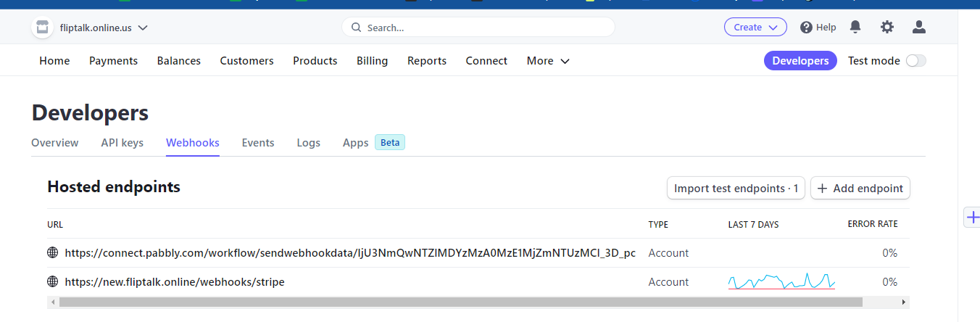The height and width of the screenshot is (322, 980).
Task: Go to the Home menu item
Action: [x=54, y=61]
